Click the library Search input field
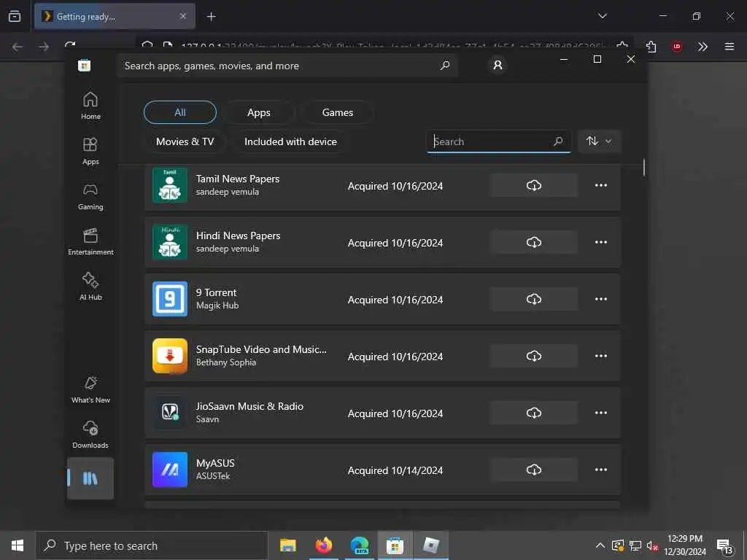The width and height of the screenshot is (747, 560). (x=498, y=141)
